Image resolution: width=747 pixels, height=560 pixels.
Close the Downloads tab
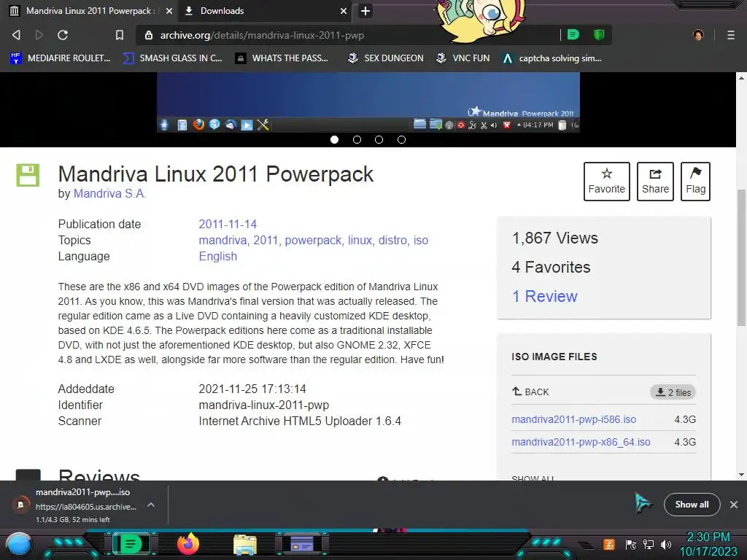(343, 11)
